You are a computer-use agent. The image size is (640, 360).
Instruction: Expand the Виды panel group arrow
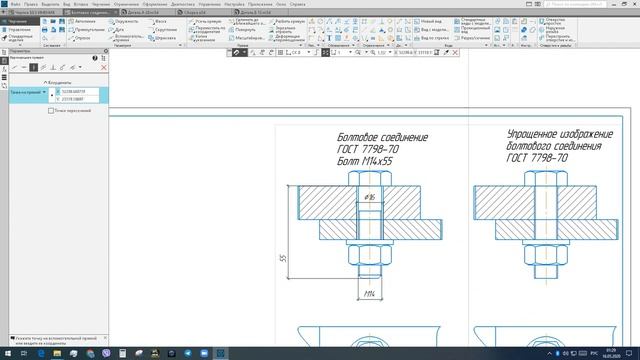pos(486,45)
